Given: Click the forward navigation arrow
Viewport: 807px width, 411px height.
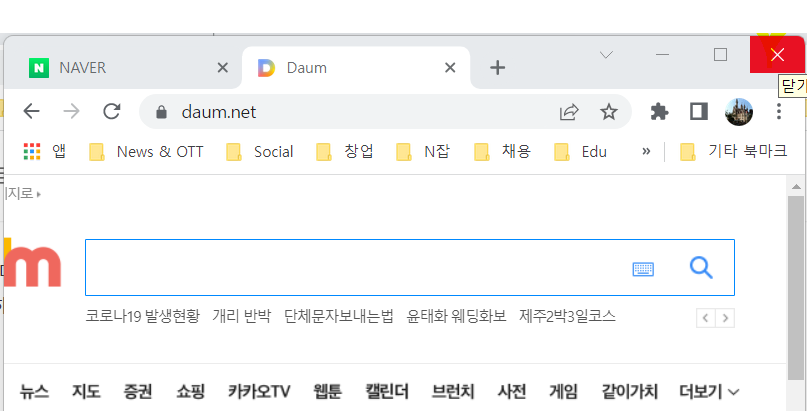Looking at the screenshot, I should [x=72, y=111].
